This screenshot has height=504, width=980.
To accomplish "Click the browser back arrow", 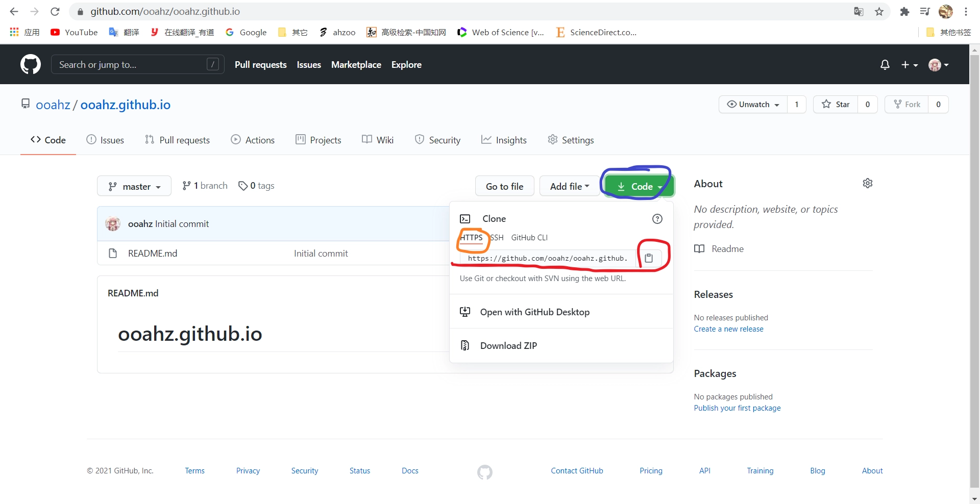I will [x=14, y=11].
